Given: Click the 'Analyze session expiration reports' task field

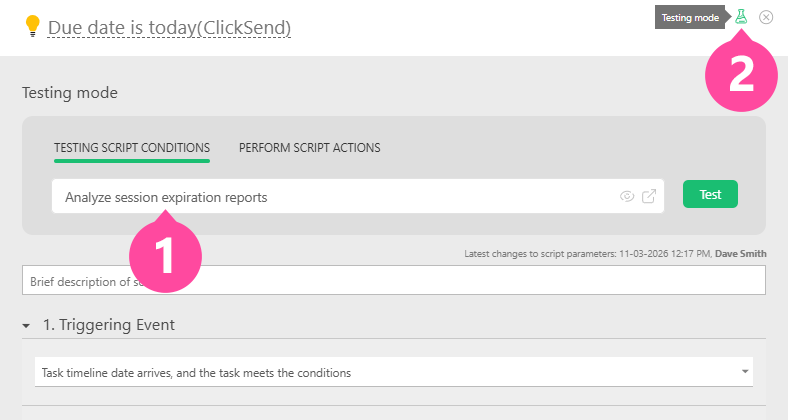Looking at the screenshot, I should (x=330, y=196).
